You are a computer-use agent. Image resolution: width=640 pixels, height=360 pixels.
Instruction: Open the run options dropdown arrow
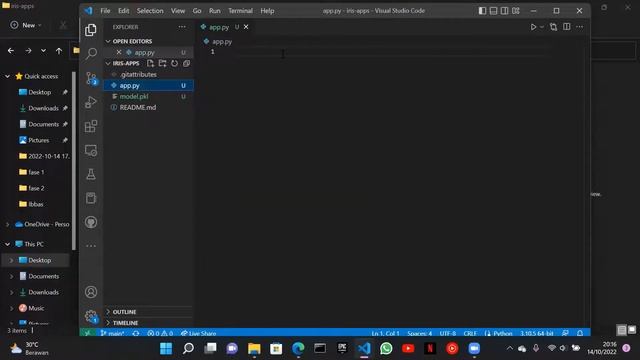[x=542, y=27]
